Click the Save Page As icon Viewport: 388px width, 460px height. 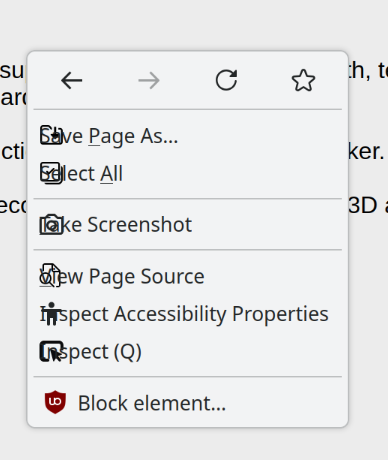[51, 135]
